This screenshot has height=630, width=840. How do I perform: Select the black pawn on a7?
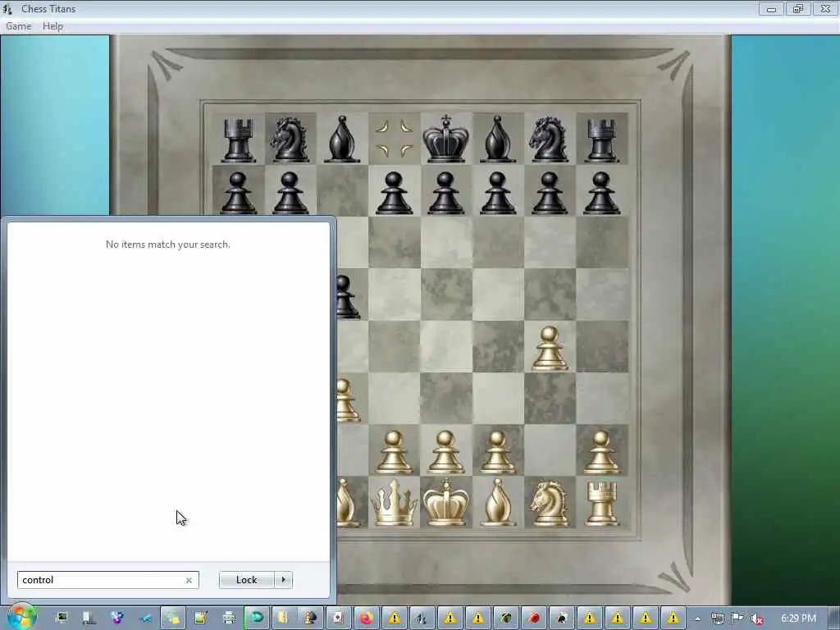pos(239,193)
